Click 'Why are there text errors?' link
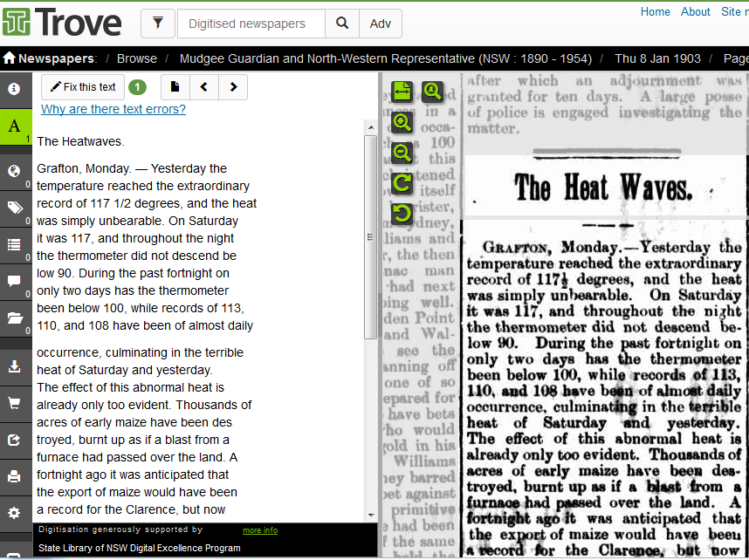This screenshot has width=749, height=560. [x=113, y=109]
